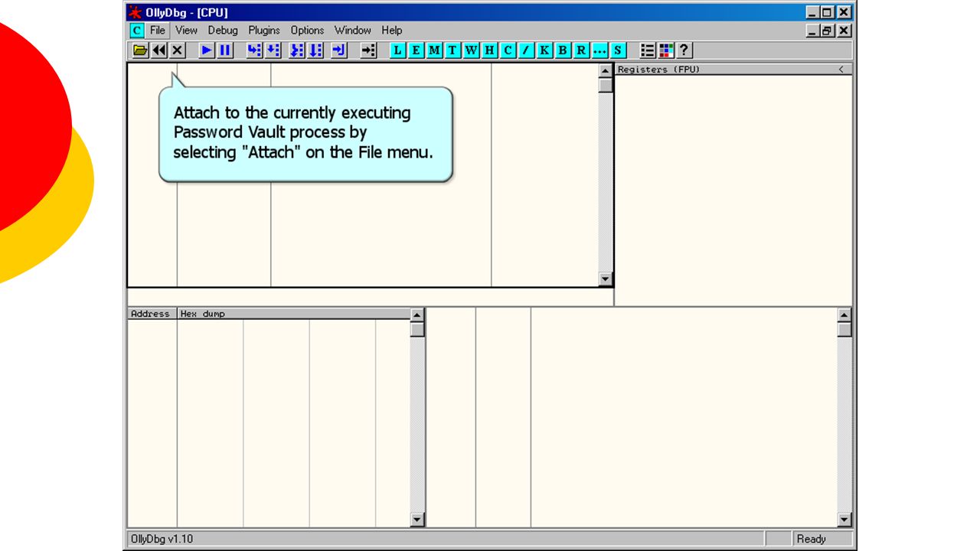Open the Options menu

pyautogui.click(x=307, y=31)
